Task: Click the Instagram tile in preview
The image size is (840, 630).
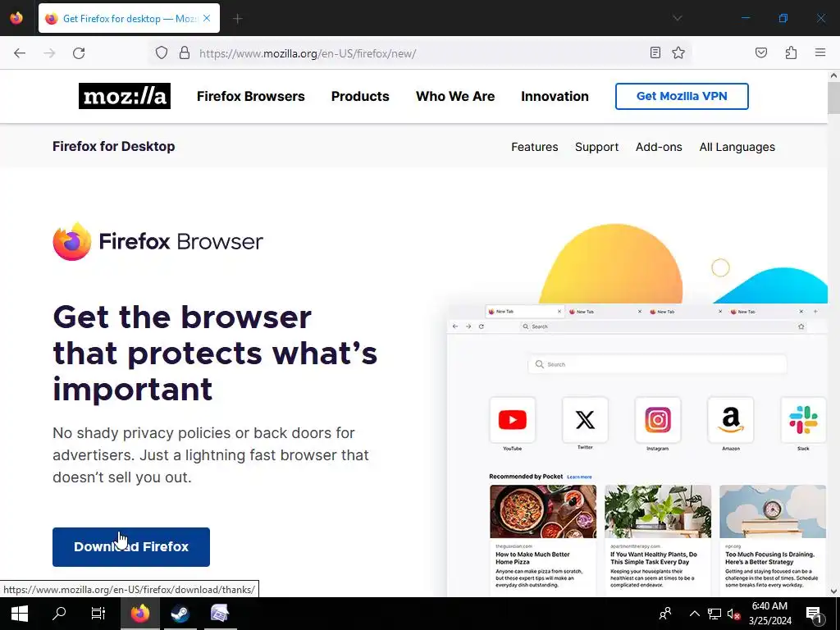Action: coord(658,420)
